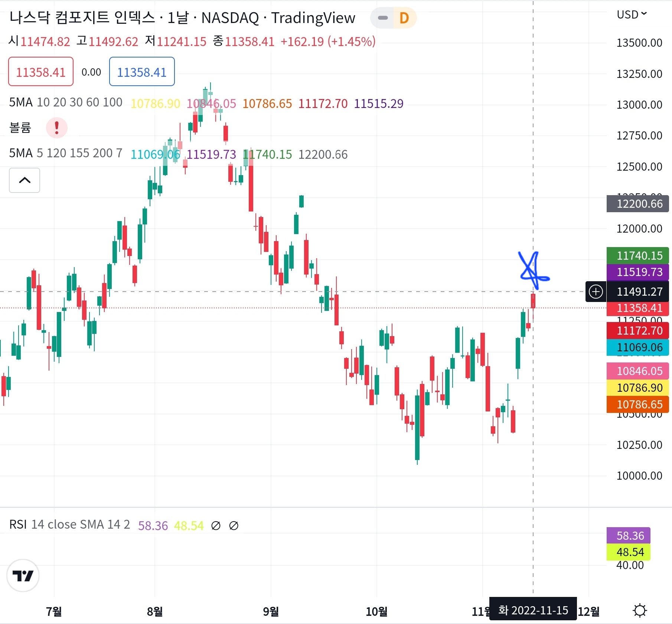
Task: Click the crosshair plus button on price axis
Action: pos(596,292)
